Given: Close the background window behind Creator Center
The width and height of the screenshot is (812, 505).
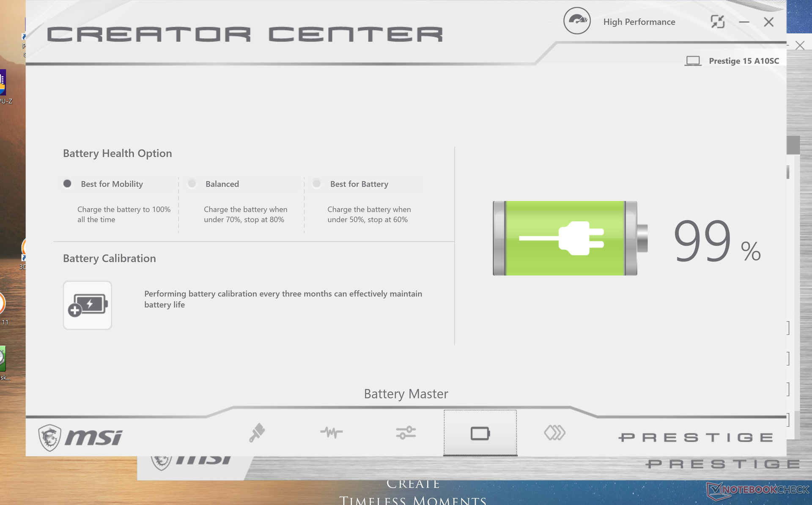Looking at the screenshot, I should [x=799, y=45].
